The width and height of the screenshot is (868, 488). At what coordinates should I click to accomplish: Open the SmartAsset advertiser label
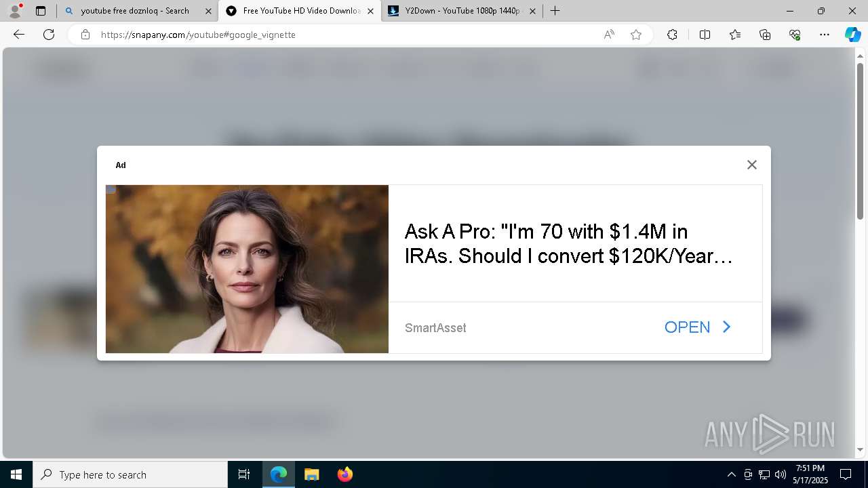click(435, 328)
